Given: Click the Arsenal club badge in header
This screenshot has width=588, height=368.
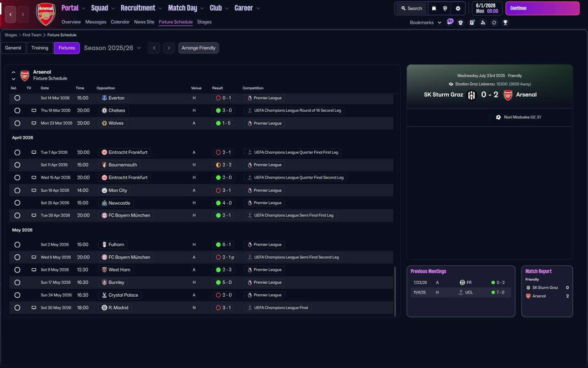Looking at the screenshot, I should [45, 14].
